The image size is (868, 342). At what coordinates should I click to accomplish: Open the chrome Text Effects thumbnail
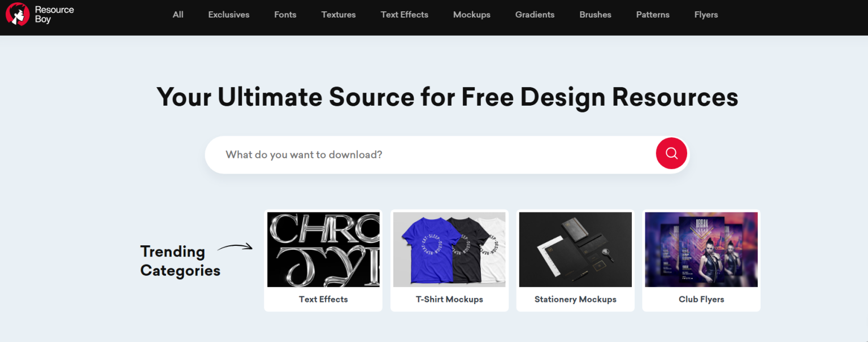(323, 249)
